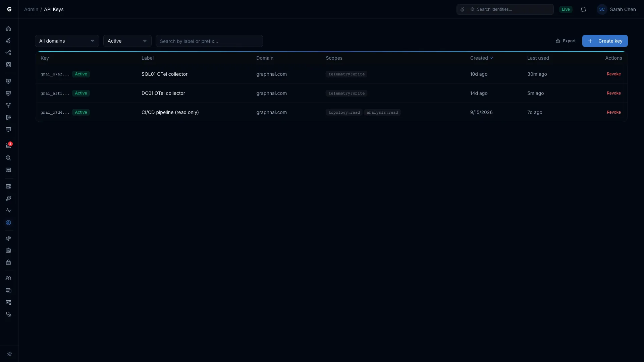This screenshot has height=362, width=644.
Task: Open the server stack sidebar icon
Action: (8, 186)
